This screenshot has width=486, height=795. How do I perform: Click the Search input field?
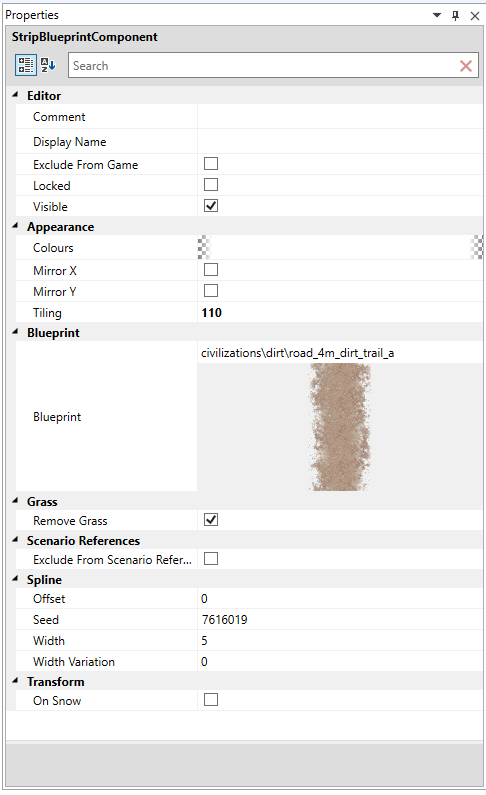point(264,65)
